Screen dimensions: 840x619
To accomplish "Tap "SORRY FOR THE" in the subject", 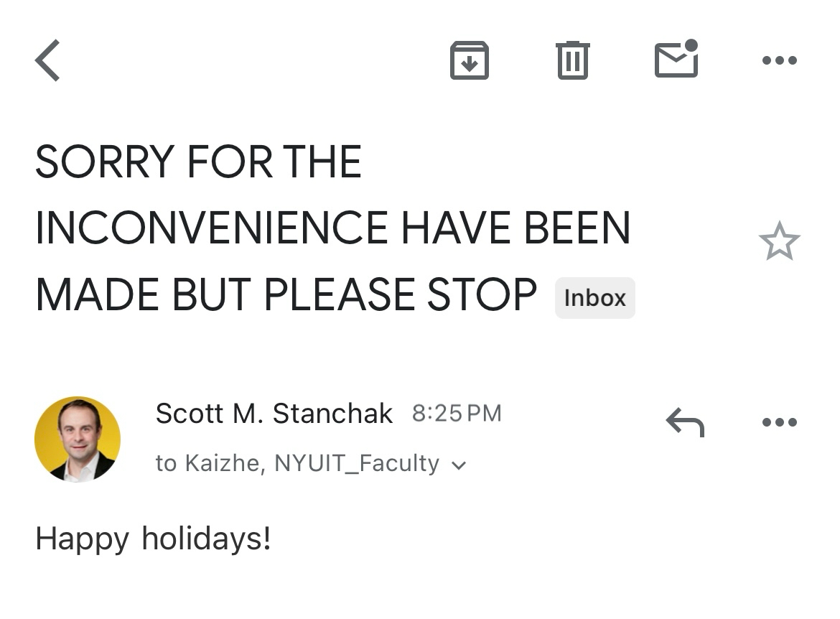I will (x=198, y=162).
